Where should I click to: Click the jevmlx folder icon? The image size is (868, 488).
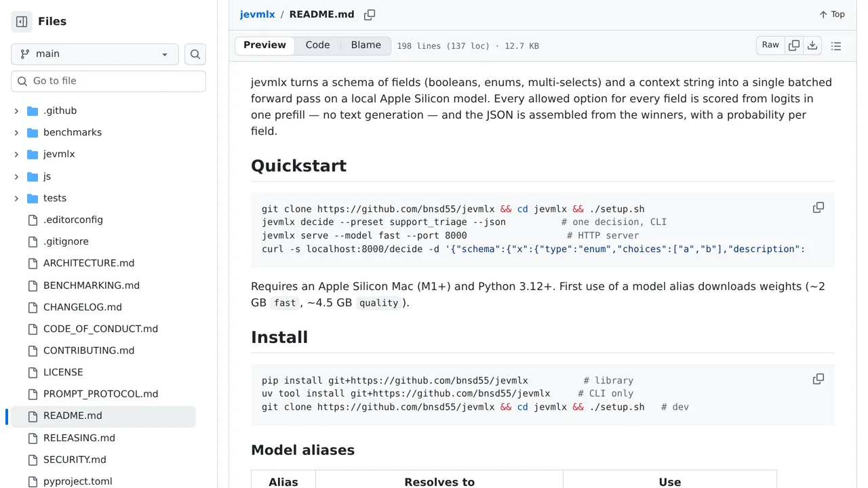click(33, 154)
